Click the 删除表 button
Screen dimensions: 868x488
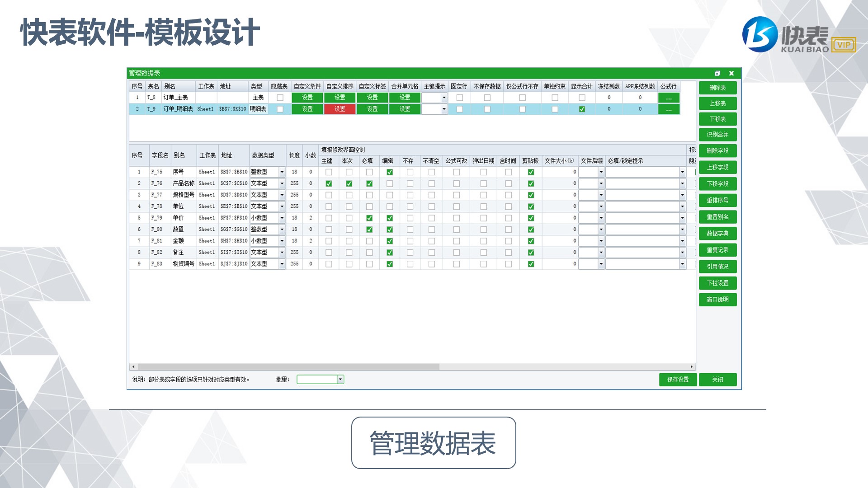(717, 88)
